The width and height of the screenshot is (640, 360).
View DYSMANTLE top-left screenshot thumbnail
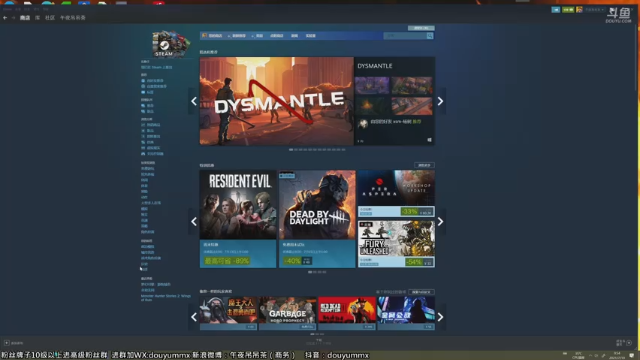point(372,85)
